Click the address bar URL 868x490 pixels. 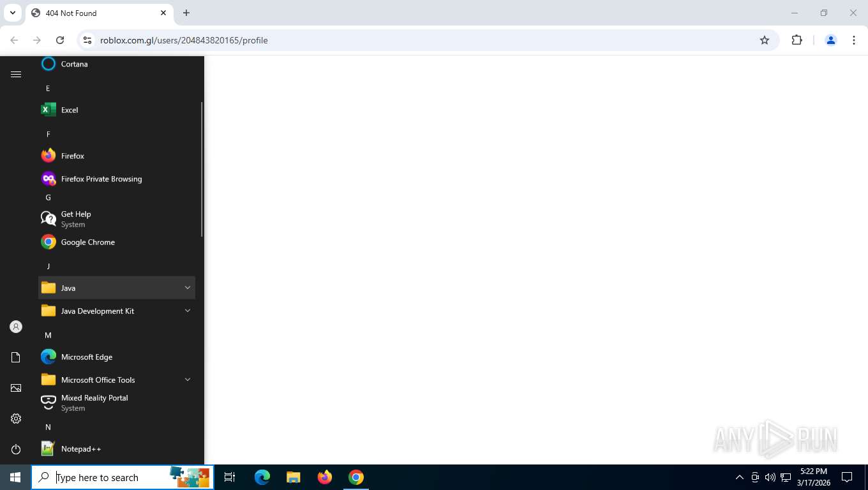click(184, 40)
